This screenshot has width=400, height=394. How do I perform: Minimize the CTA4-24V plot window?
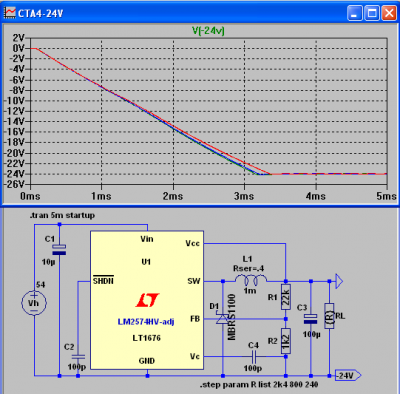coord(355,13)
